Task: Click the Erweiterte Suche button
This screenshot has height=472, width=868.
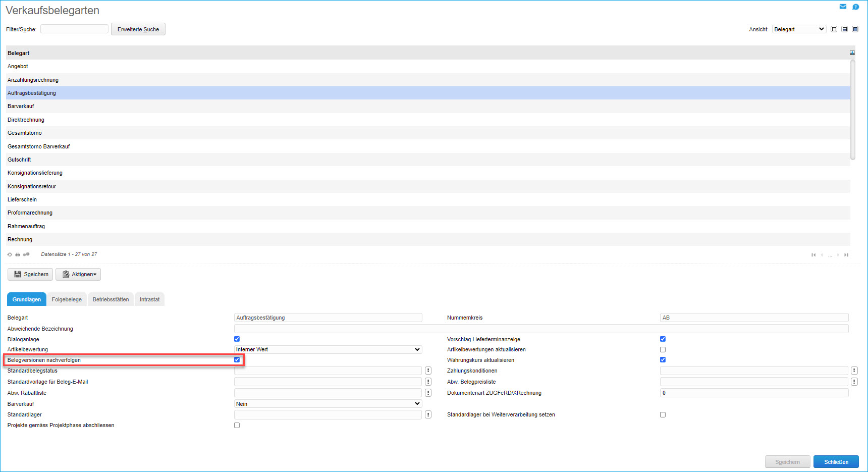Action: (138, 29)
